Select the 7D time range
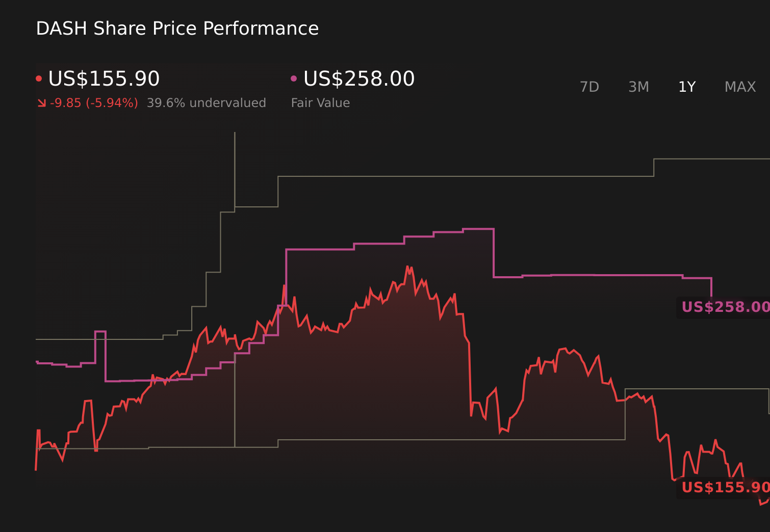Image resolution: width=770 pixels, height=532 pixels. (590, 87)
